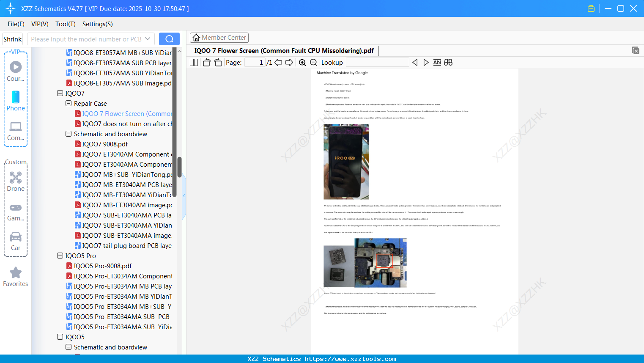Click the xzztools.com link in status bar
This screenshot has height=363, width=644.
350,359
